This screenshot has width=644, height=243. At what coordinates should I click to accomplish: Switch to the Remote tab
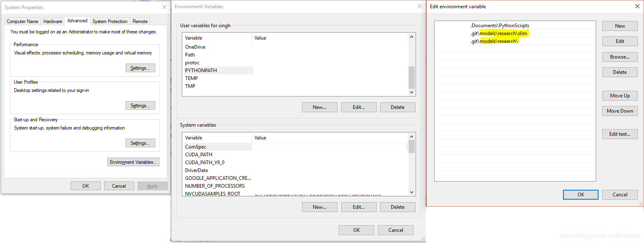(x=140, y=21)
